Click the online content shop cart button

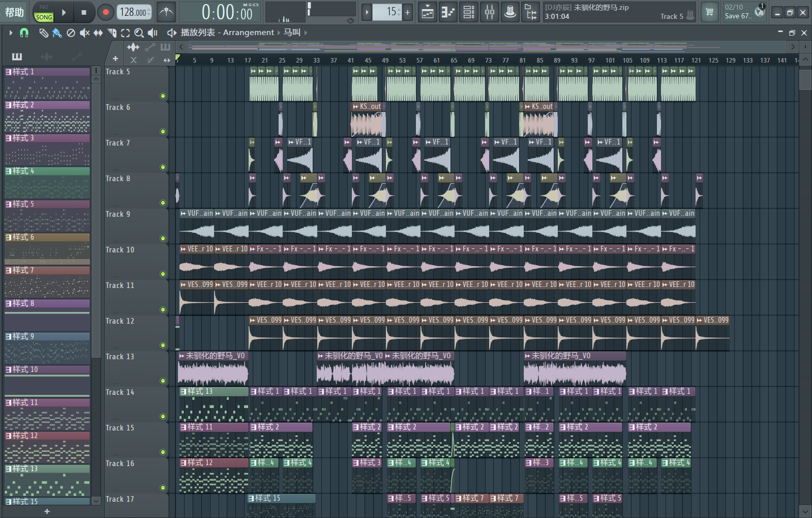pos(709,12)
